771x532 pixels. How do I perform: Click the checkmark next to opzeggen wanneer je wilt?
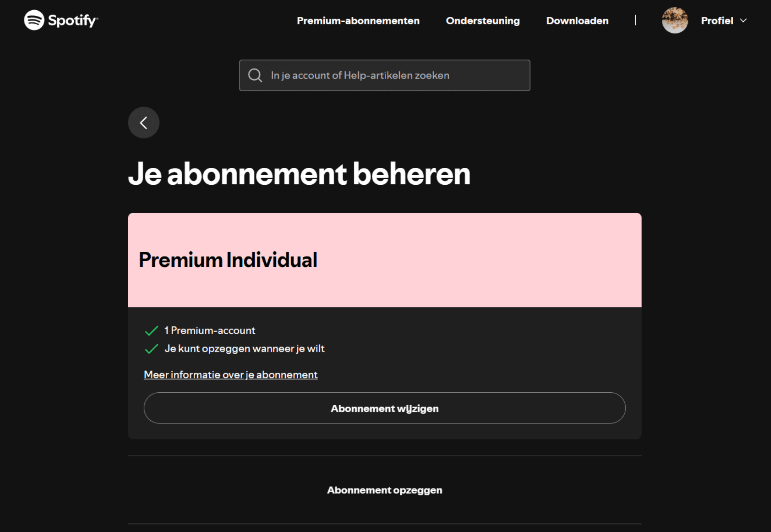point(152,349)
